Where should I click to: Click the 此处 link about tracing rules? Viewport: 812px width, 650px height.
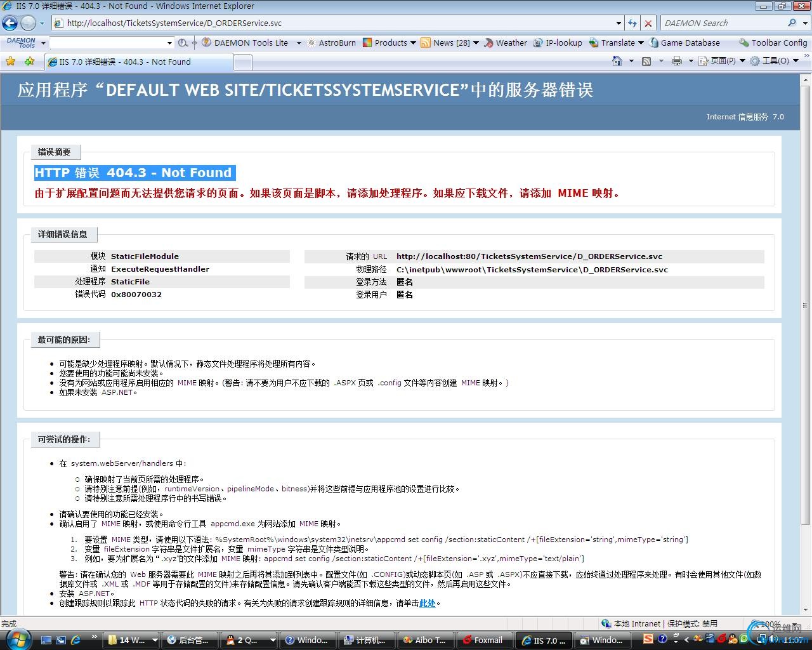pyautogui.click(x=427, y=603)
